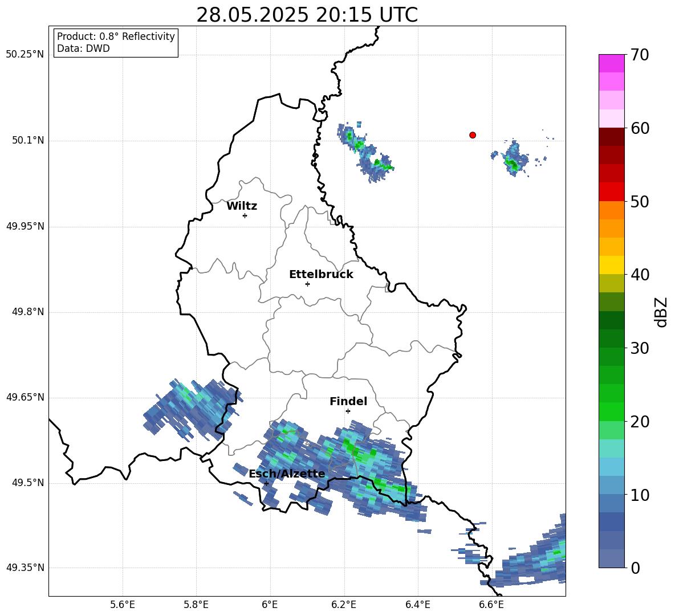Click the 6.4°E longitude label
Screen dimensions: 675x616
(417, 605)
